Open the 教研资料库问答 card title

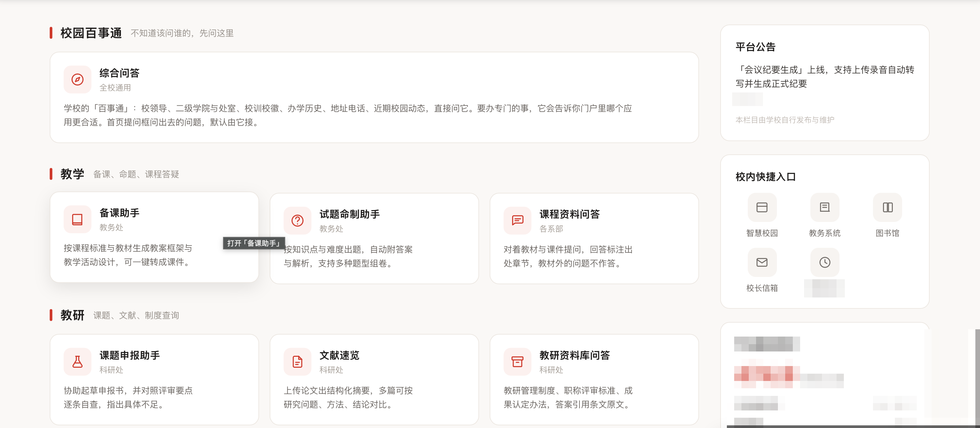574,355
